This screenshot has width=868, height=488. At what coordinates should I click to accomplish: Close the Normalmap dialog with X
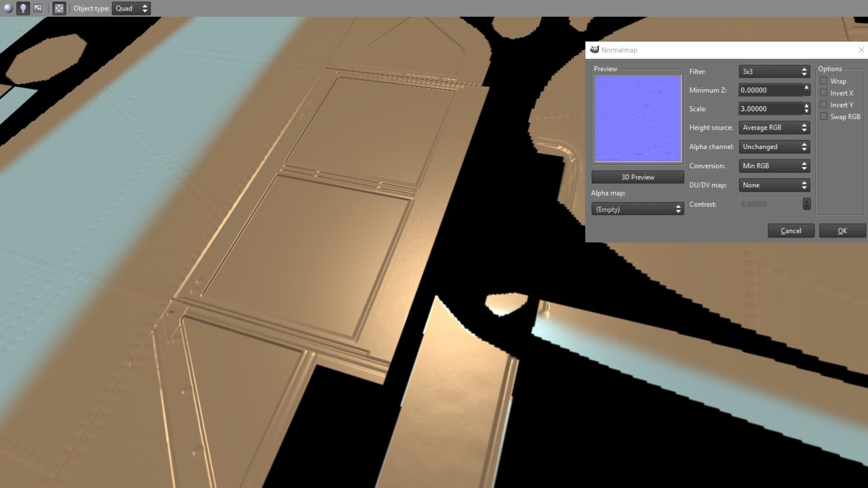(861, 50)
